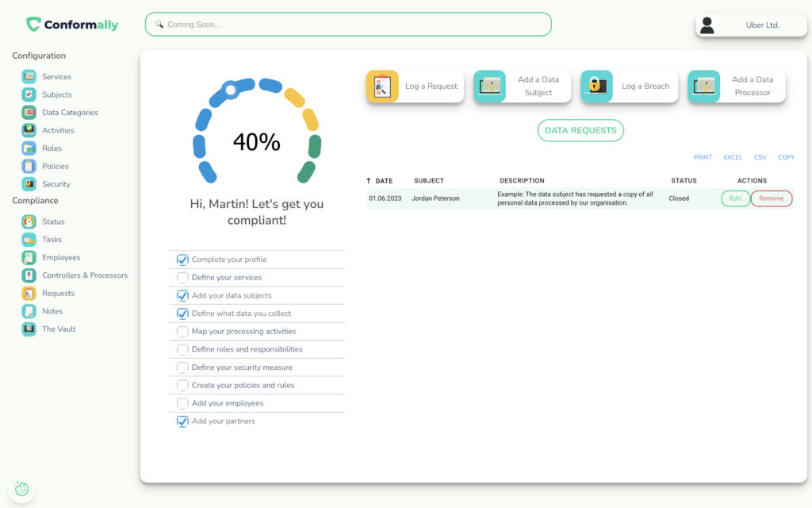Sort table by DESCRIPTION column header
Image resolution: width=812 pixels, height=508 pixels.
522,181
